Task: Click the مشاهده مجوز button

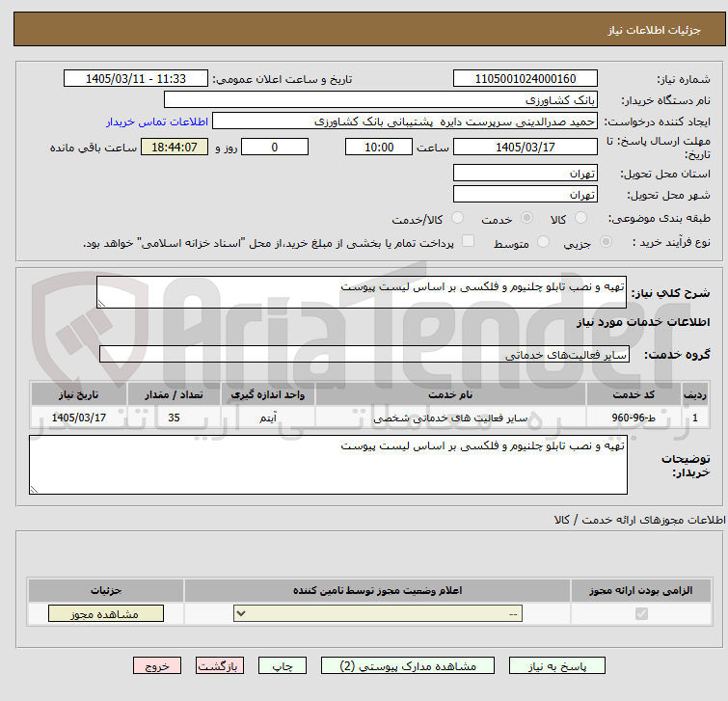Action: tap(106, 613)
